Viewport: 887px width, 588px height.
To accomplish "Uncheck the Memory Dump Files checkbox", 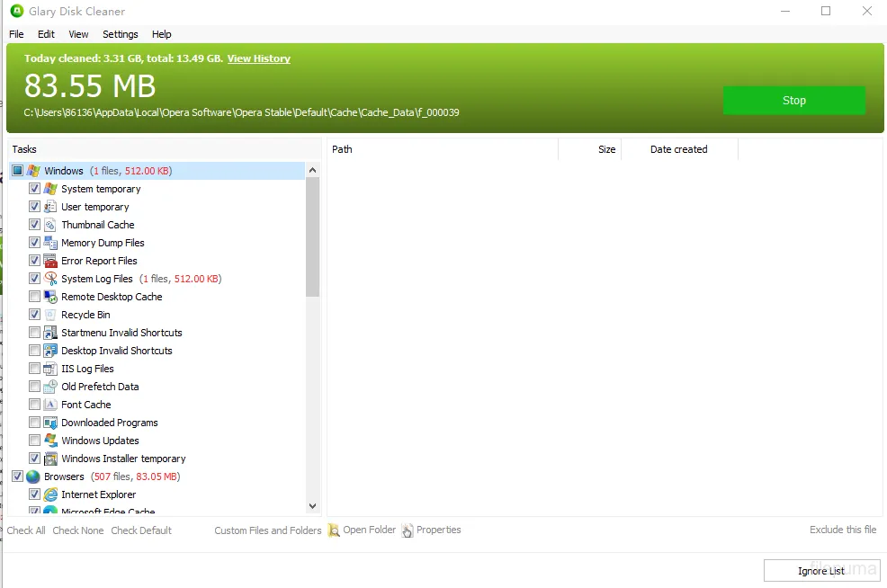I will point(34,243).
